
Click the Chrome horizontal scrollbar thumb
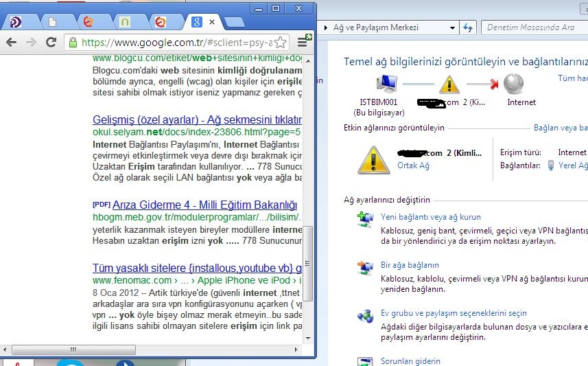tap(73, 350)
